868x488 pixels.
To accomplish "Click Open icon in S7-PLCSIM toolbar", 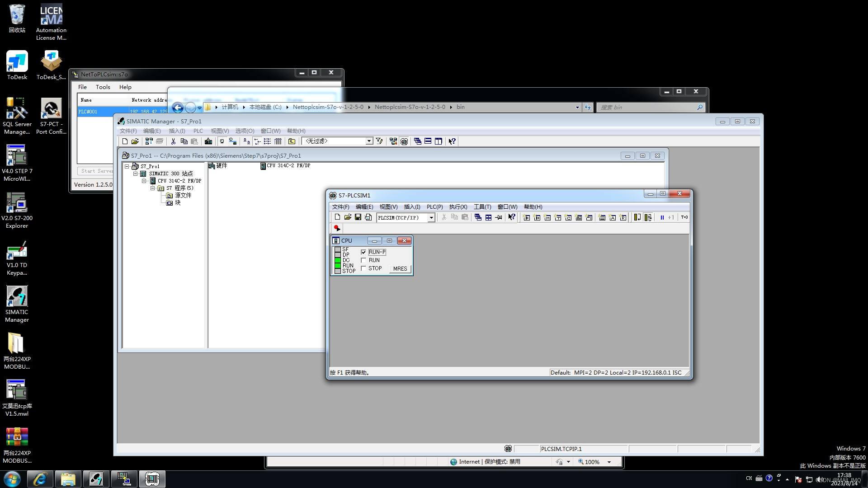I will pyautogui.click(x=348, y=217).
